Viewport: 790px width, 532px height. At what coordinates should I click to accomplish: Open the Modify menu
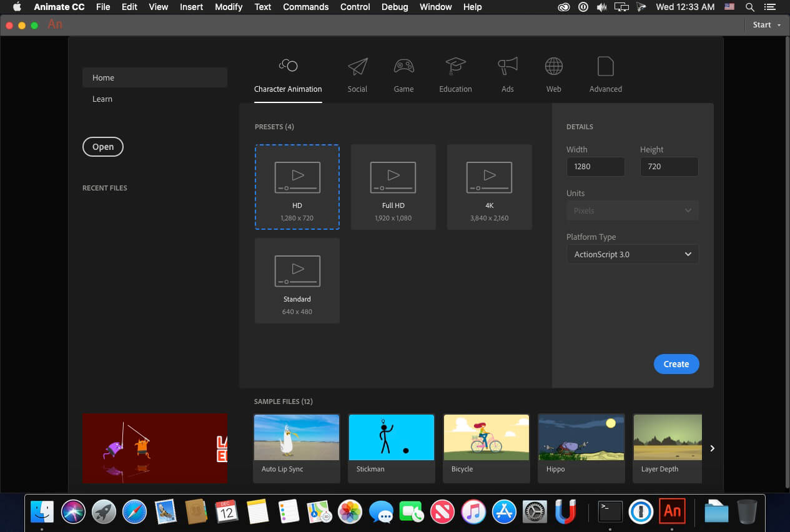point(229,7)
